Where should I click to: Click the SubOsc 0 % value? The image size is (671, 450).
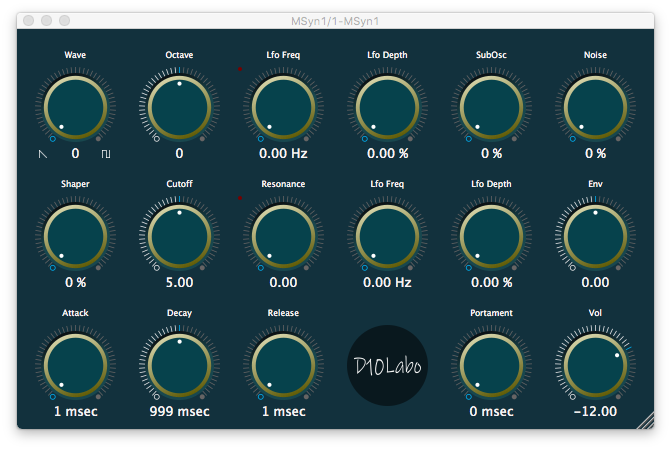tap(491, 154)
